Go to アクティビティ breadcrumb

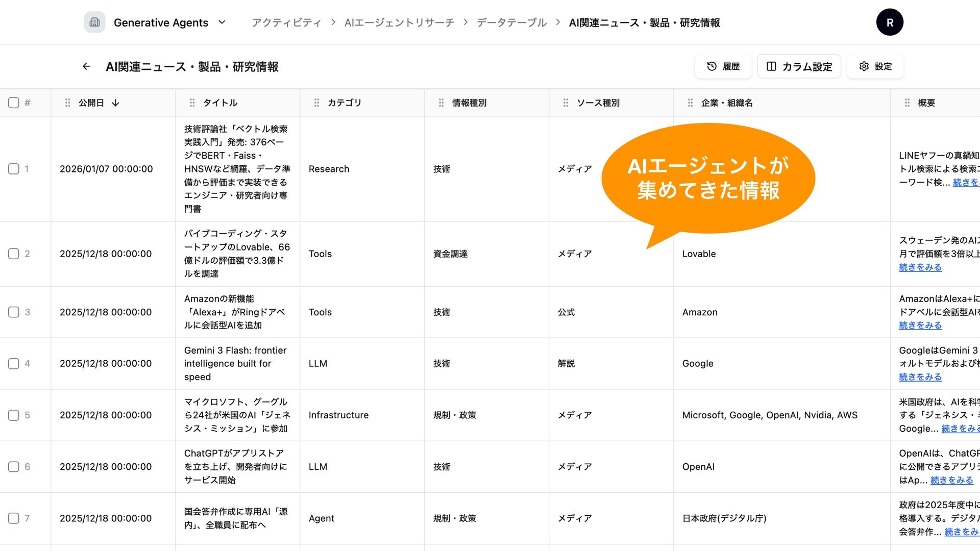point(286,22)
